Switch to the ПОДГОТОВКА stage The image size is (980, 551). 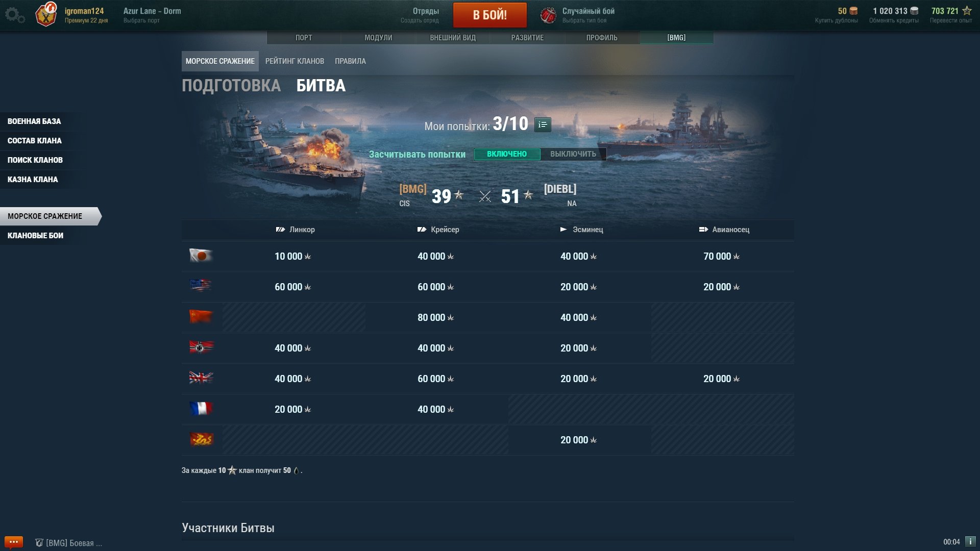click(x=231, y=86)
